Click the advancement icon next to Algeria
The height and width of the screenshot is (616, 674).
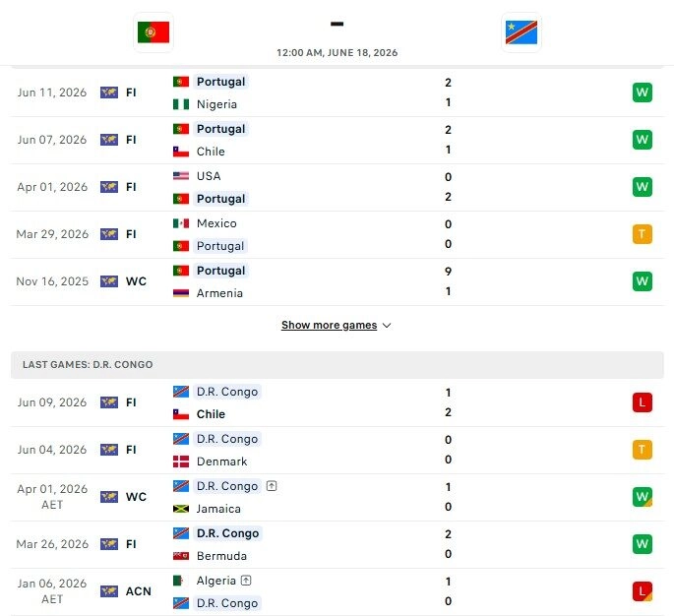pyautogui.click(x=246, y=581)
